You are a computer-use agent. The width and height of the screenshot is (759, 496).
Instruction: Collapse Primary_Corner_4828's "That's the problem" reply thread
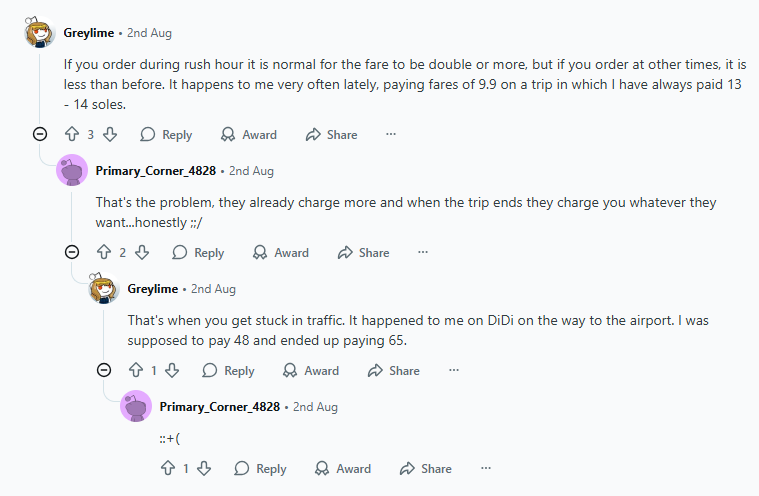coord(72,252)
